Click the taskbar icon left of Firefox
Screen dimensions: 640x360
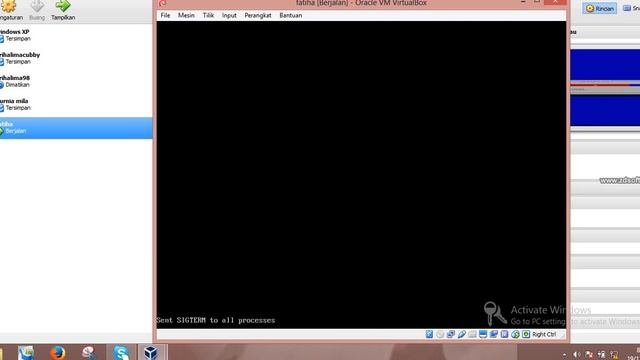coord(26,352)
